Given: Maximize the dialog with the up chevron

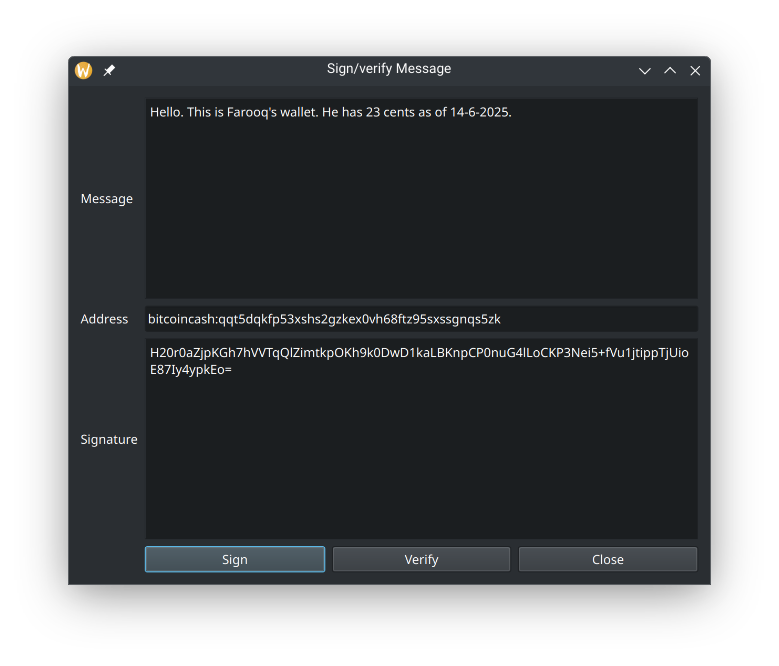Looking at the screenshot, I should (x=670, y=71).
